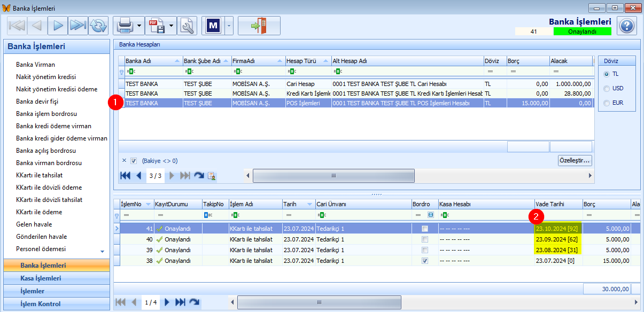Screen dimensions: 644x312
Task: Toggle the (Bakiye <> 0) filter checkbox
Action: (134, 160)
